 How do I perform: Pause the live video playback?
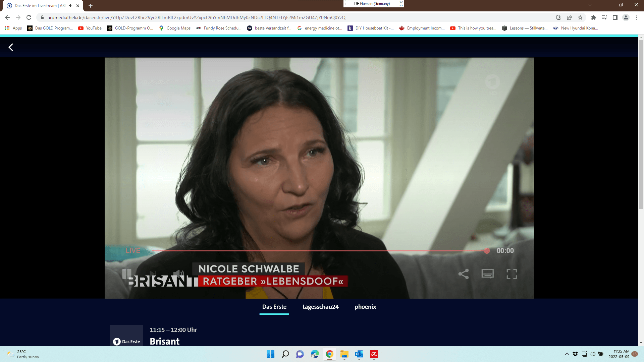tap(126, 274)
